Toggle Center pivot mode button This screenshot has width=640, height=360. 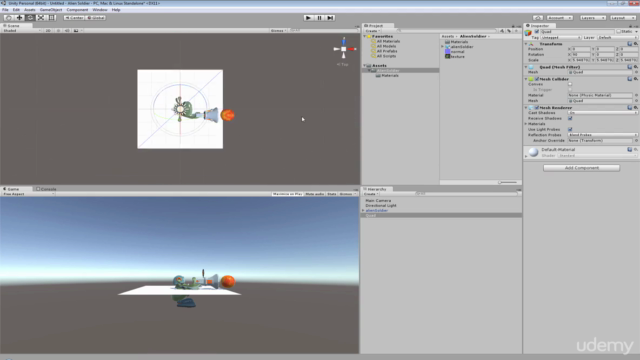point(74,18)
